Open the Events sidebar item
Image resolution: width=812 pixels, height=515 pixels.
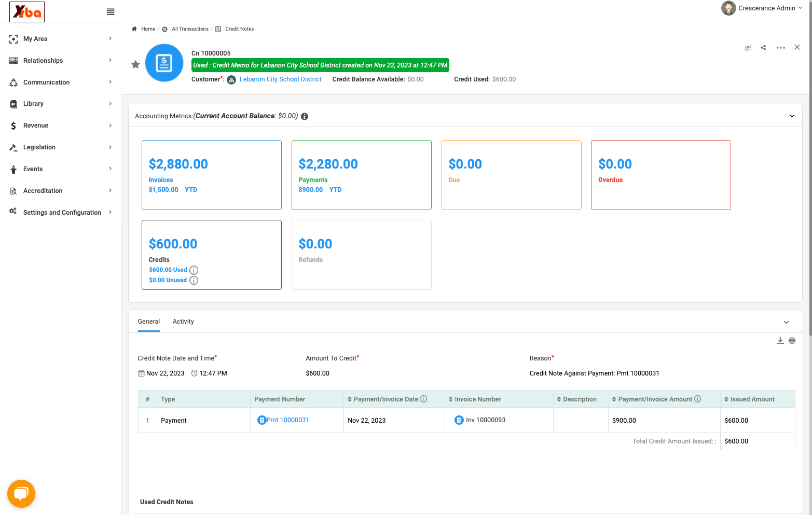pyautogui.click(x=61, y=169)
